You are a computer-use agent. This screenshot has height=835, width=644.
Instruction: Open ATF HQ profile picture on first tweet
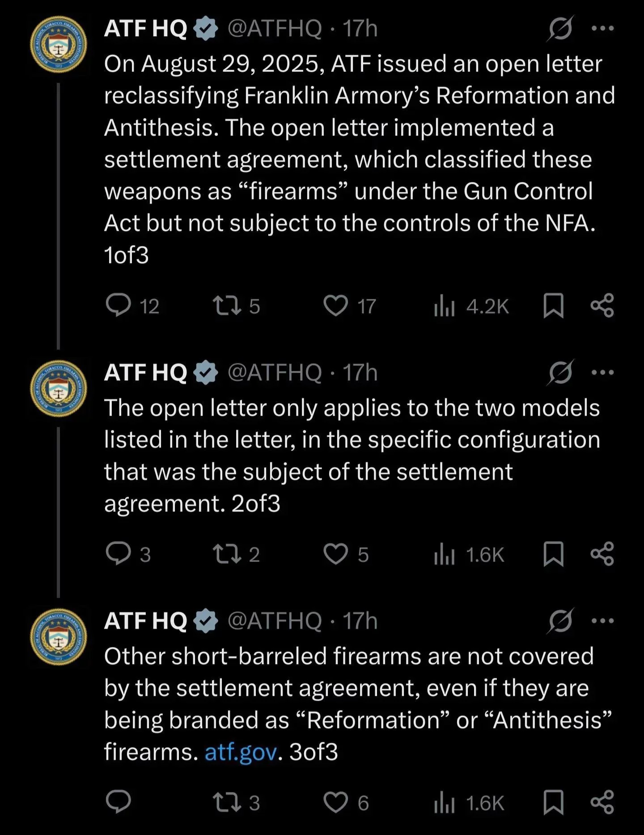[58, 45]
